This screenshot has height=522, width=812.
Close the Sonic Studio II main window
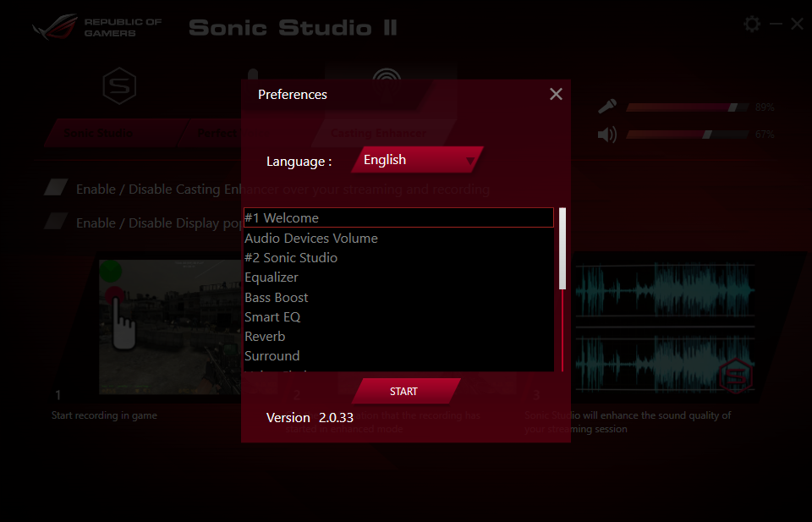tap(797, 24)
